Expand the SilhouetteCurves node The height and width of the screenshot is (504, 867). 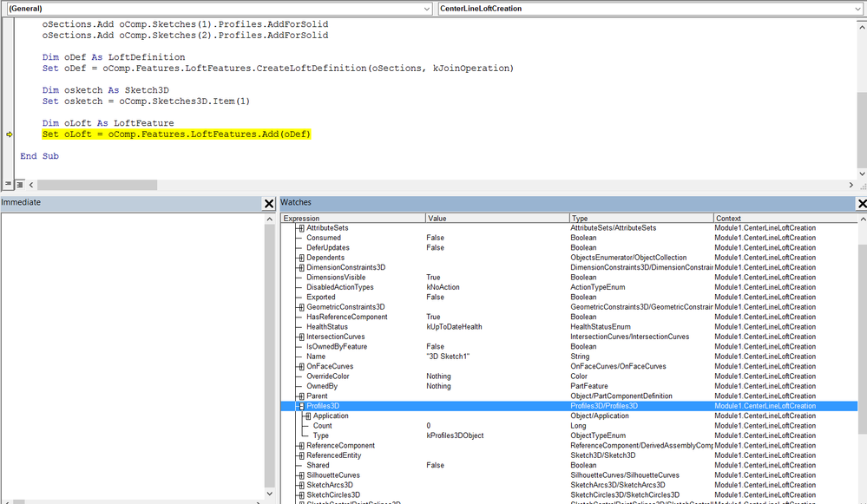point(301,475)
